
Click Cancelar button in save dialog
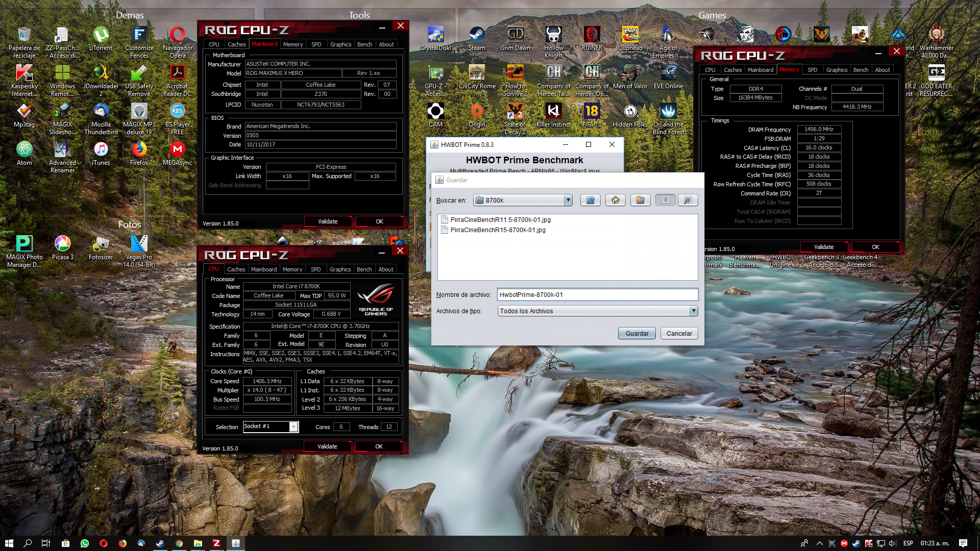pos(679,333)
